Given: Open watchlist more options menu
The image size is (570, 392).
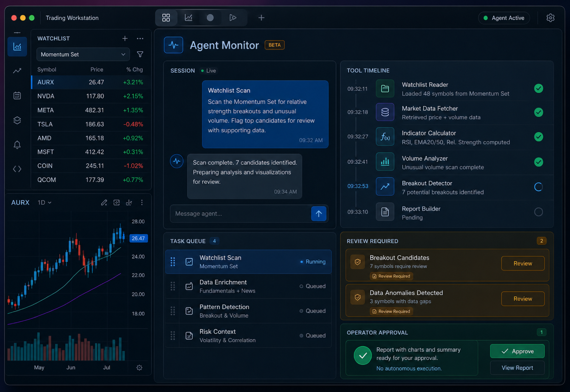Looking at the screenshot, I should pos(140,38).
